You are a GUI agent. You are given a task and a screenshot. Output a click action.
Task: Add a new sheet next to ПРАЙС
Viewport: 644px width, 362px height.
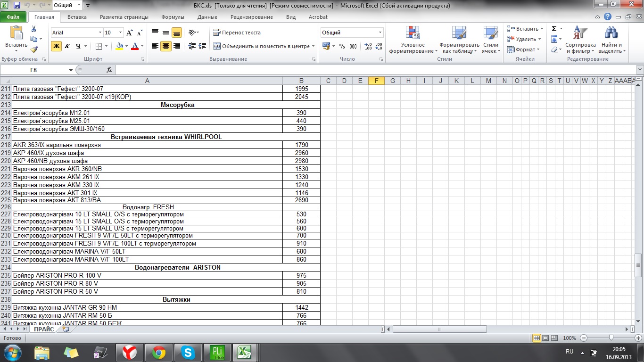66,329
